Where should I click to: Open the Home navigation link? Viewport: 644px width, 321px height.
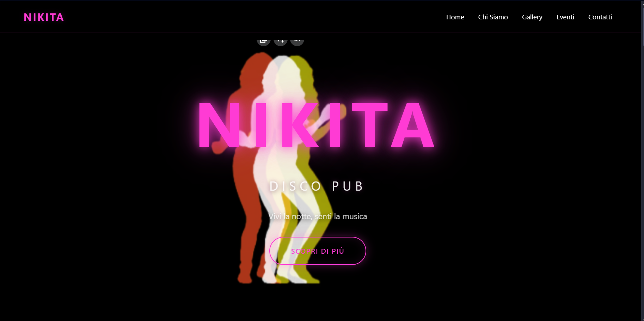455,17
